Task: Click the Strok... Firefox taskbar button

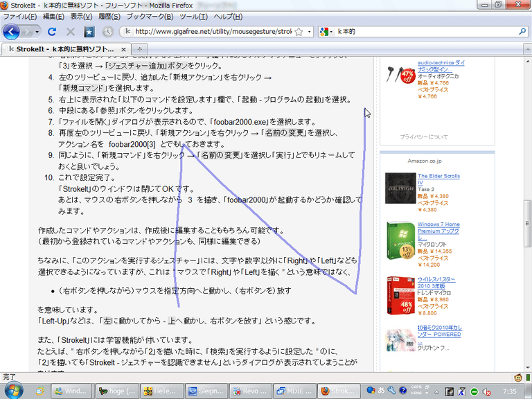Action: pyautogui.click(x=338, y=391)
